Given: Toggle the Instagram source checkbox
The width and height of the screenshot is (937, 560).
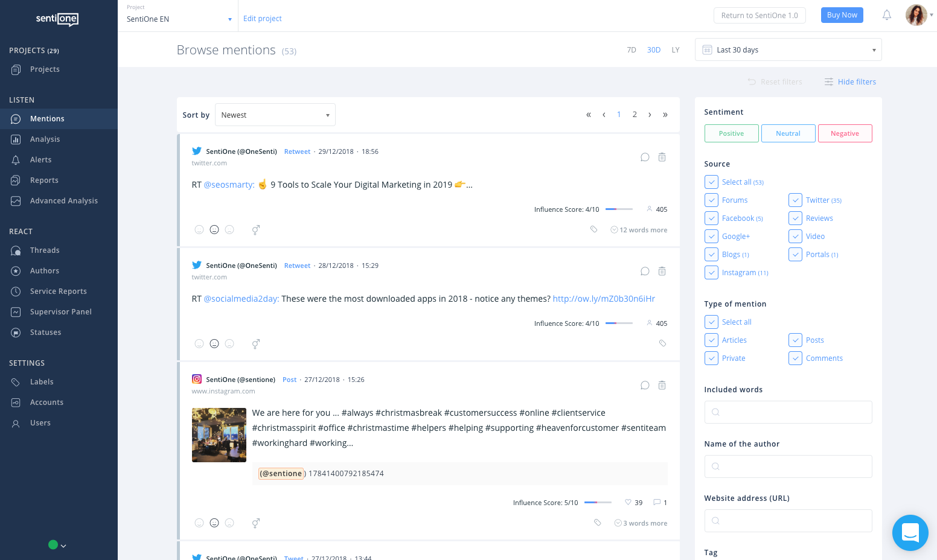Looking at the screenshot, I should (x=711, y=273).
